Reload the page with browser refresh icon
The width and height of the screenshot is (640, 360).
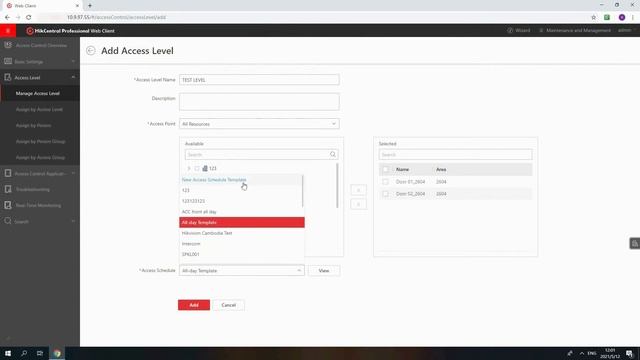pyautogui.click(x=29, y=17)
